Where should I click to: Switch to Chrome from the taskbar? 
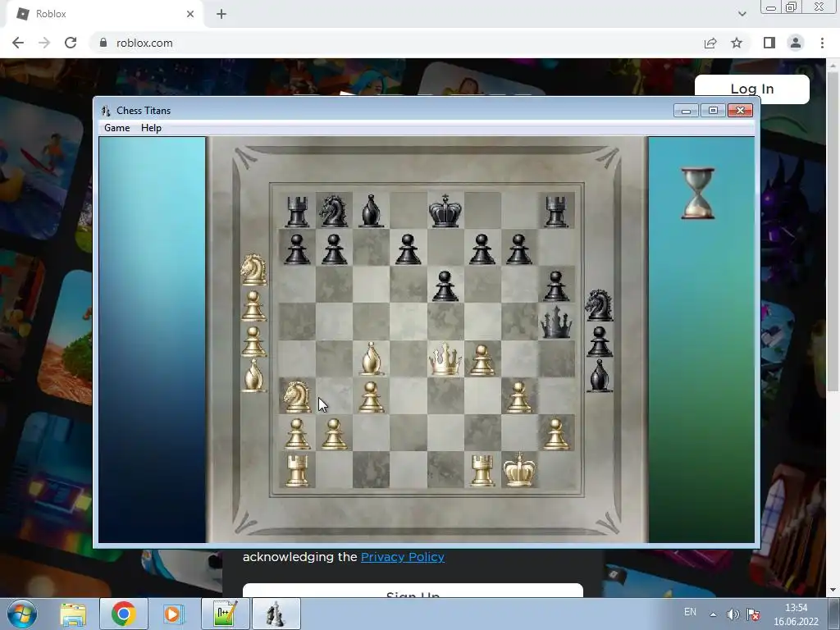point(123,614)
